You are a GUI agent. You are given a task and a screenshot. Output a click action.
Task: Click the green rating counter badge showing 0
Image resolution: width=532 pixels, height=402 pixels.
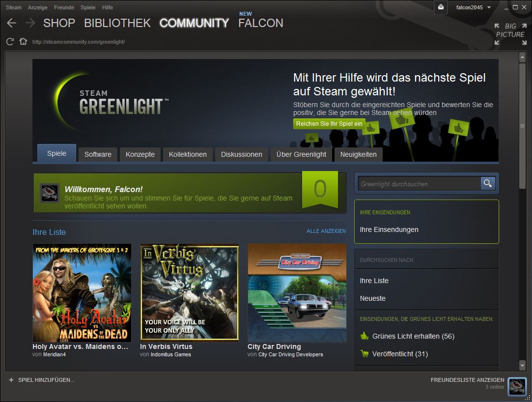[320, 189]
